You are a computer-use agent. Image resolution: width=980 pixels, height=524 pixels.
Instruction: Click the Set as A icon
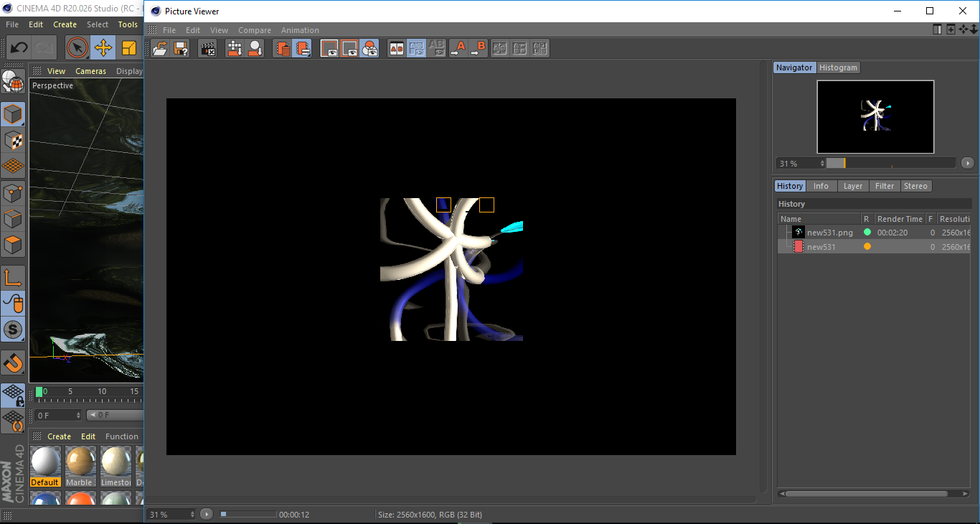pyautogui.click(x=458, y=48)
